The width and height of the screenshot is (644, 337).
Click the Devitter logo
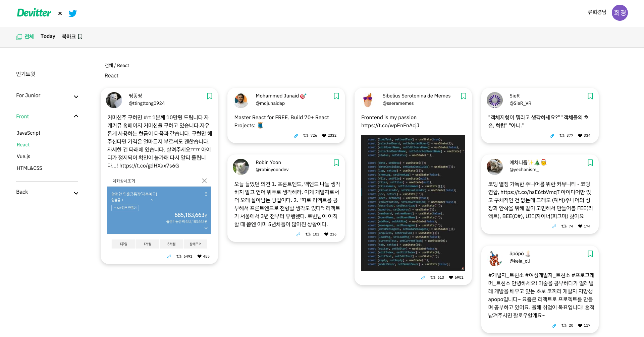[x=34, y=13]
